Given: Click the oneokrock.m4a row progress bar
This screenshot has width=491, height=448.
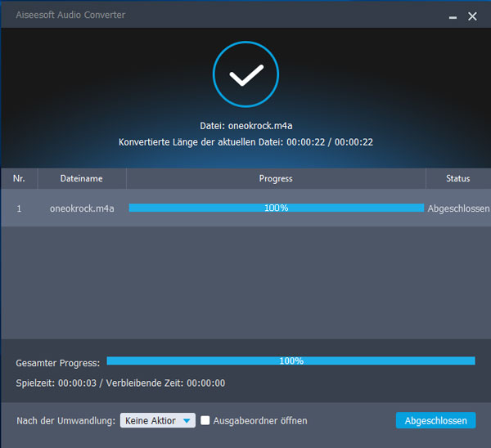Looking at the screenshot, I should pyautogui.click(x=276, y=208).
